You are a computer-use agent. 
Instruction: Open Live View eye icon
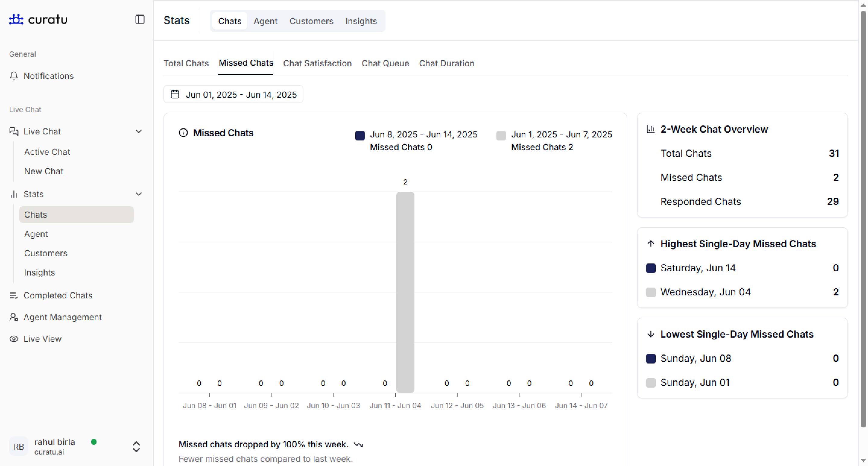coord(14,339)
